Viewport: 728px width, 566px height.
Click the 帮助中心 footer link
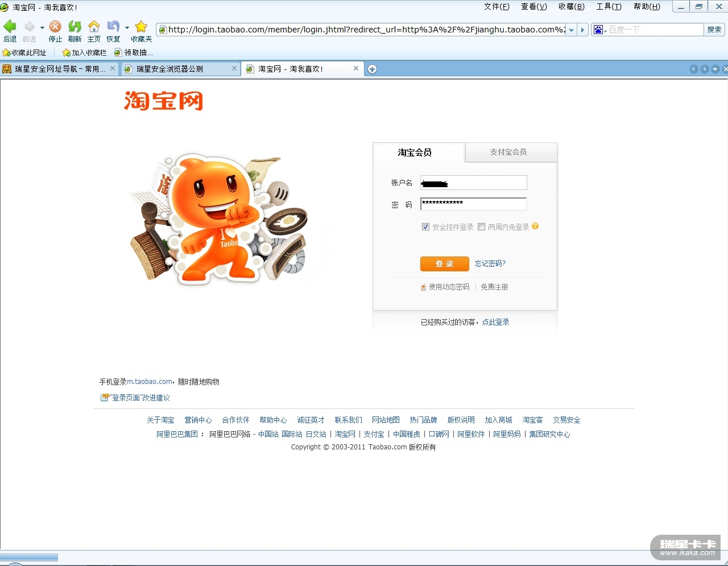coord(273,420)
